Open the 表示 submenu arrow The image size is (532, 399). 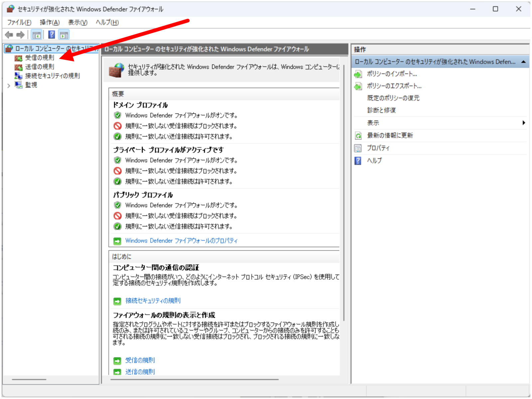click(524, 123)
